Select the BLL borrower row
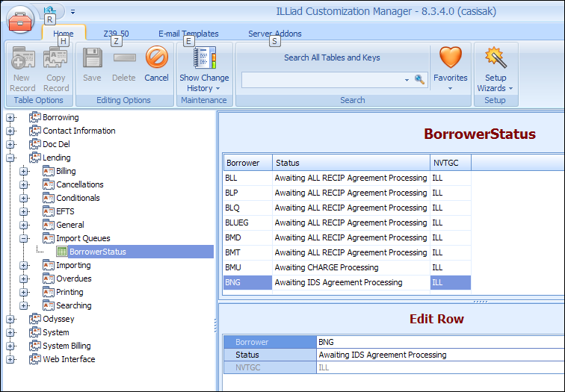This screenshot has width=565, height=392. (348, 178)
